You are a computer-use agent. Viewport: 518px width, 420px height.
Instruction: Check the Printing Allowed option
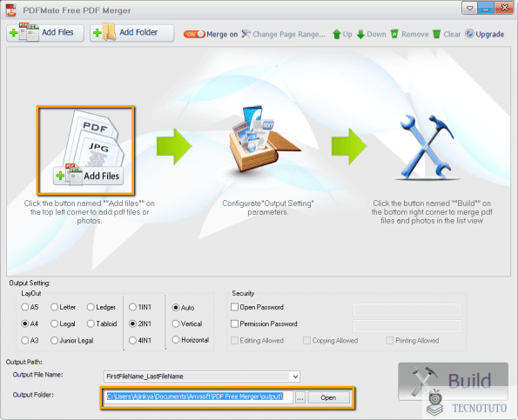pyautogui.click(x=390, y=340)
